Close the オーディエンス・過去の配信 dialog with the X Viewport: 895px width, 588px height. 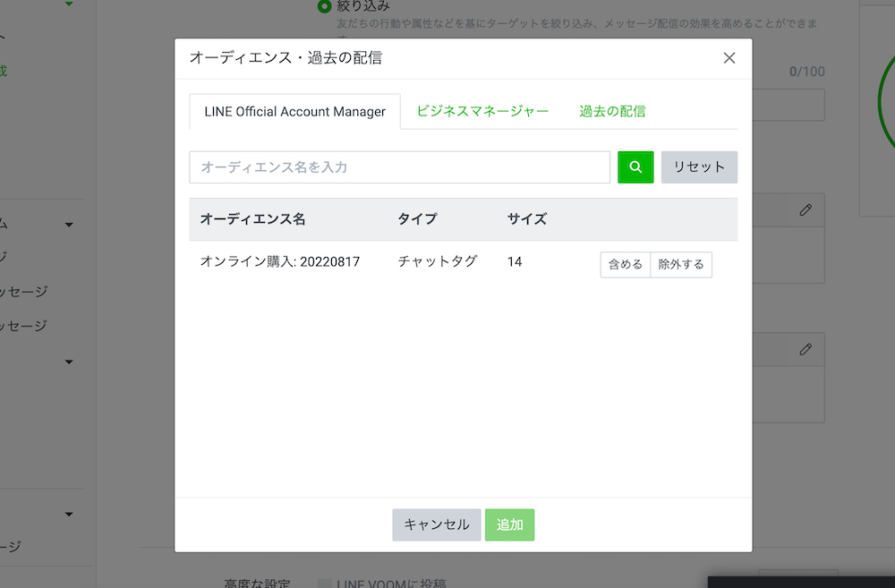coord(729,58)
